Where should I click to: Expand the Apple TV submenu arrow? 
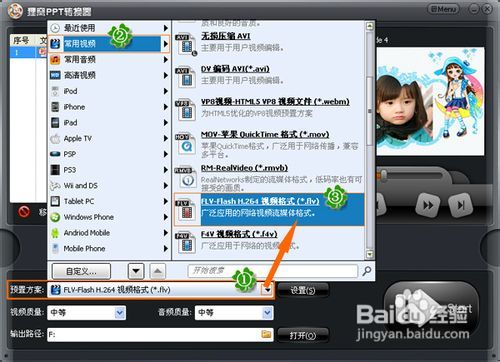click(x=165, y=138)
